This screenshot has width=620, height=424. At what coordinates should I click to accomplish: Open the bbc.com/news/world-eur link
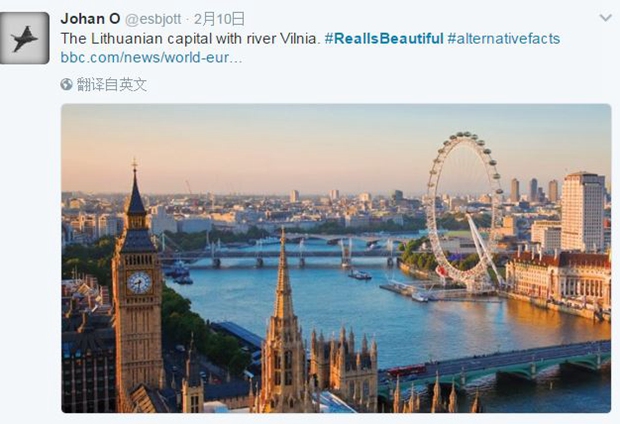coord(151,57)
